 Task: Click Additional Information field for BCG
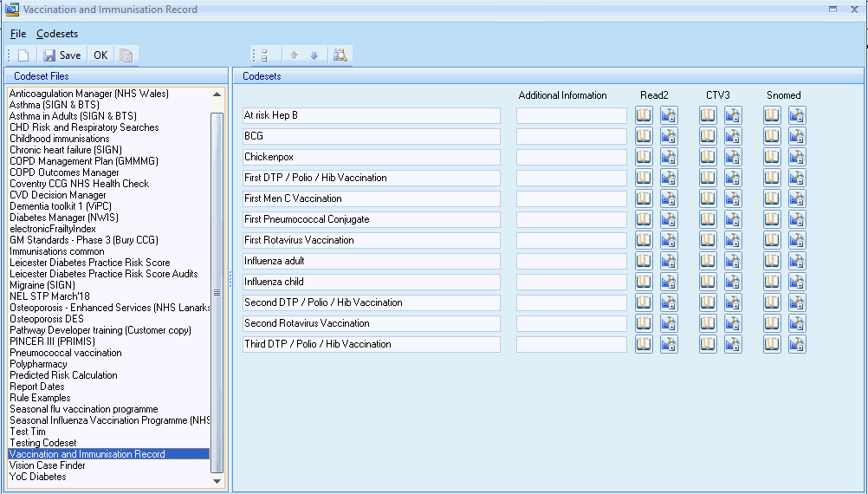(571, 136)
